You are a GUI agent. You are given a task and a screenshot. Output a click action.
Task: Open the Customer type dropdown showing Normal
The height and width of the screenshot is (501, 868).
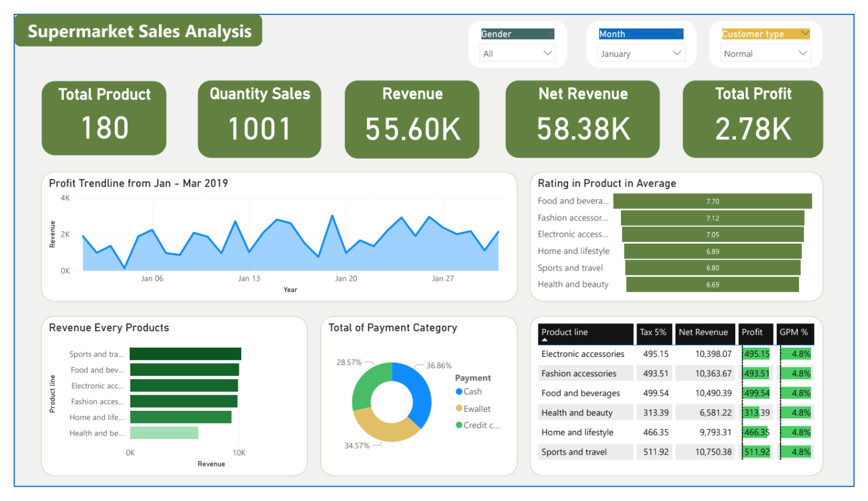pos(765,53)
